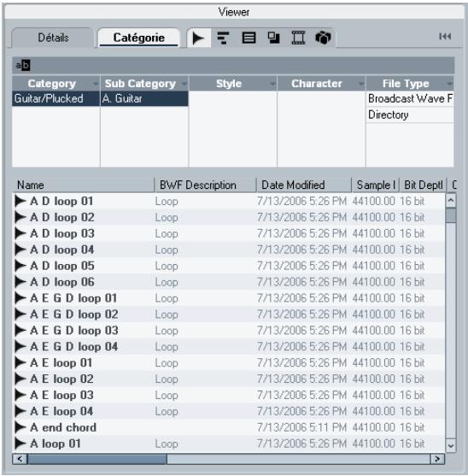Preview the A E G D loop 04 arrow

coord(20,346)
